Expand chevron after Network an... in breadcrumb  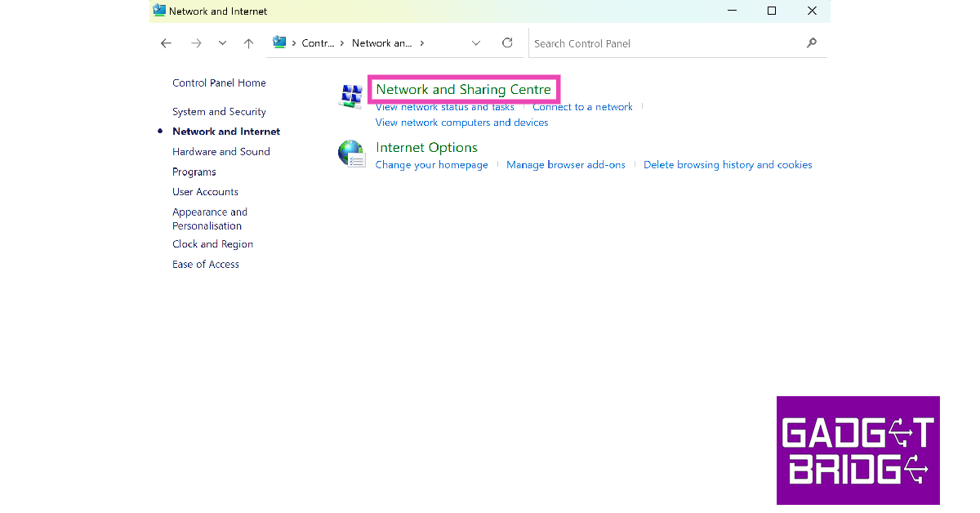point(422,43)
